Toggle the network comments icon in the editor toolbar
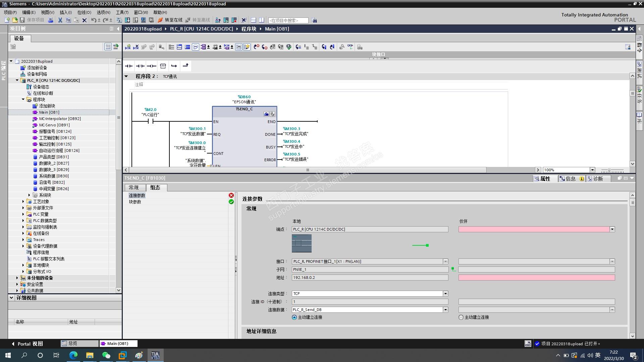The image size is (644, 362). click(x=196, y=47)
